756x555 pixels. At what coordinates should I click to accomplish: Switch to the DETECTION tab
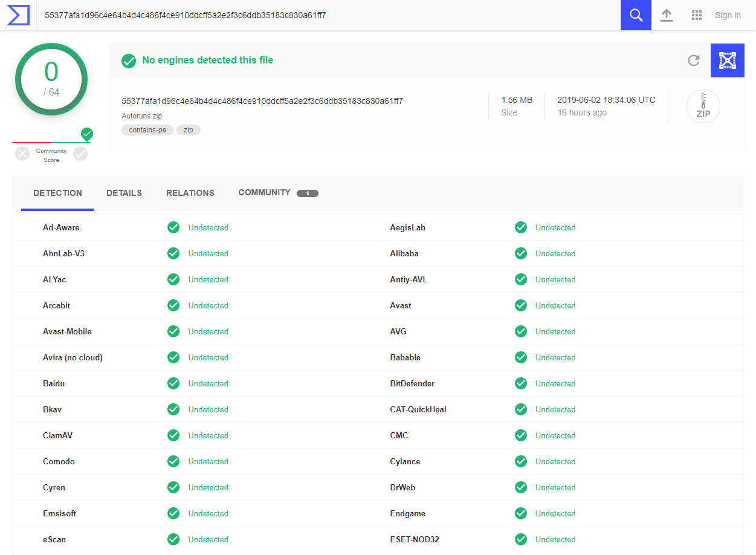(x=57, y=193)
